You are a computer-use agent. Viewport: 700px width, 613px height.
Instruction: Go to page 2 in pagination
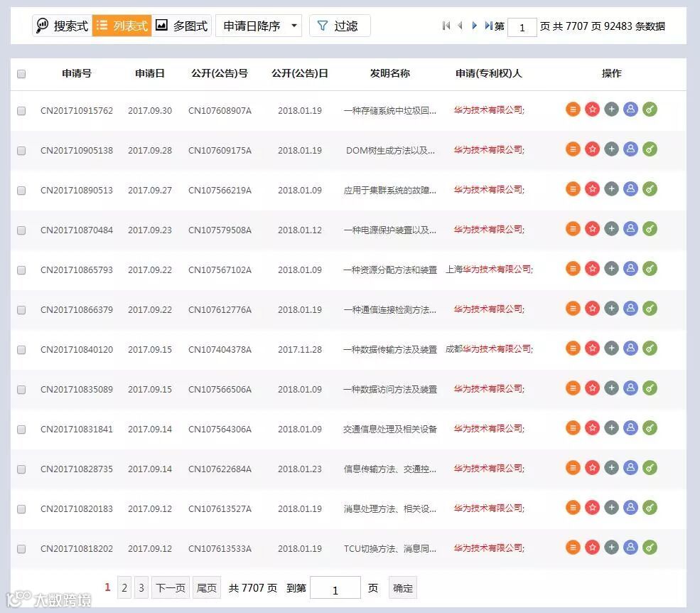pyautogui.click(x=124, y=587)
